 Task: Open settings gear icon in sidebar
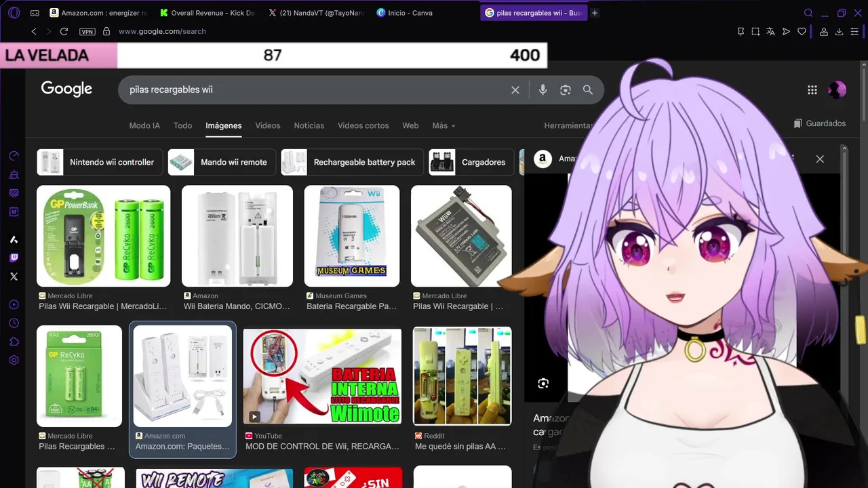click(14, 360)
